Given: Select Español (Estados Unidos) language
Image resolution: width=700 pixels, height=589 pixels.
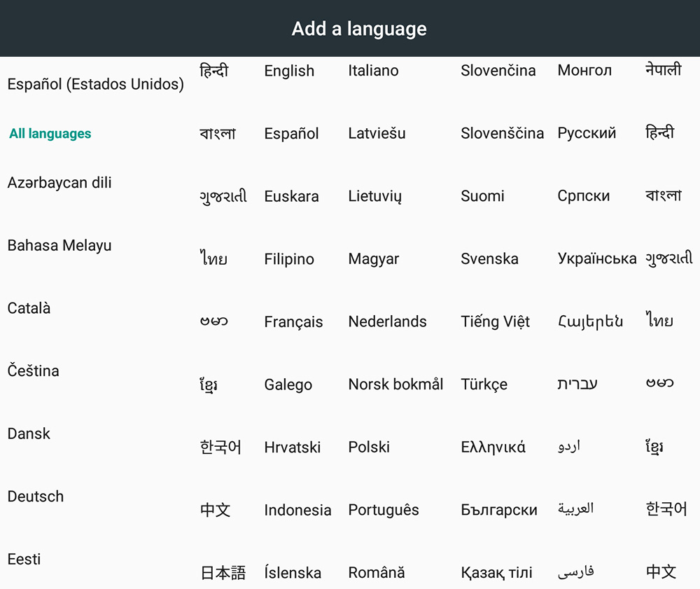Looking at the screenshot, I should (x=95, y=84).
